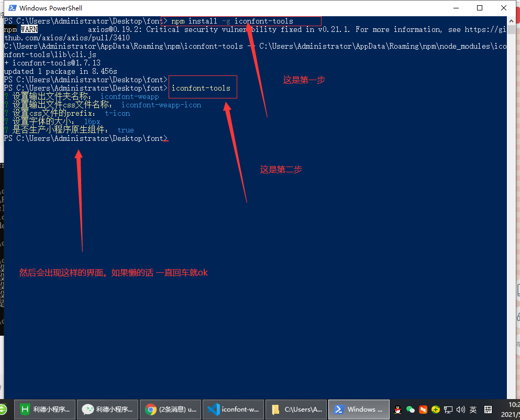This screenshot has height=420, width=520.
Task: Click the 设置css文件的prefix prompt label
Action: click(x=54, y=113)
